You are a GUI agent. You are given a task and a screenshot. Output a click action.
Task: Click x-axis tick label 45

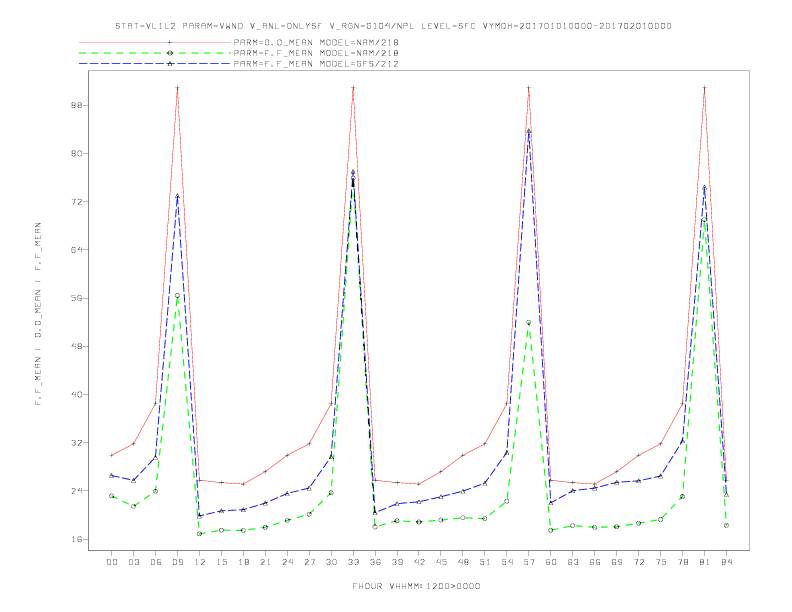click(x=441, y=562)
